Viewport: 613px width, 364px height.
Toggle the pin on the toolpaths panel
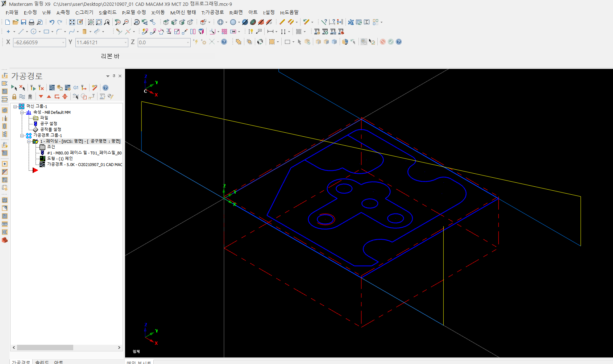(x=114, y=76)
